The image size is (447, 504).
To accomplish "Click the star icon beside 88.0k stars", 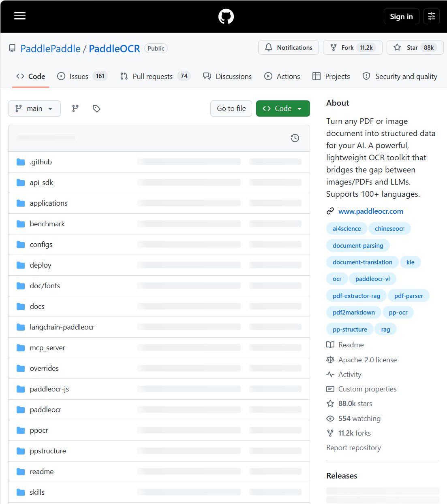I will click(330, 404).
